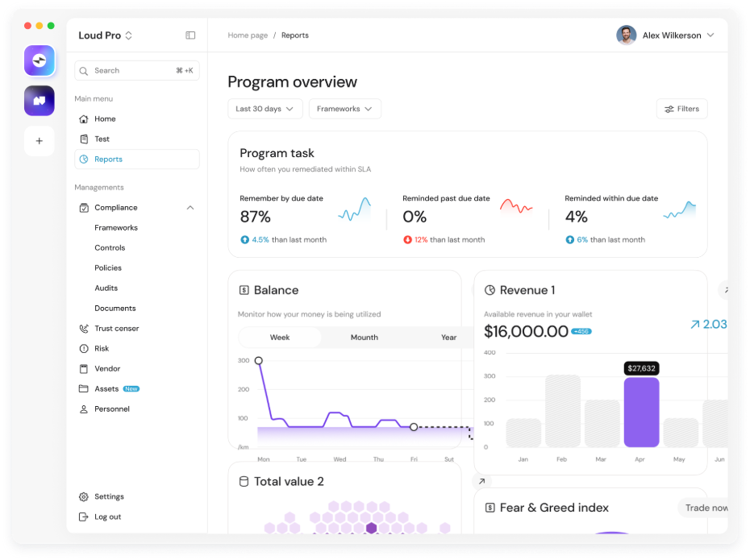The height and width of the screenshot is (560, 750).
Task: Click the Settings gear in sidebar
Action: pos(84,497)
